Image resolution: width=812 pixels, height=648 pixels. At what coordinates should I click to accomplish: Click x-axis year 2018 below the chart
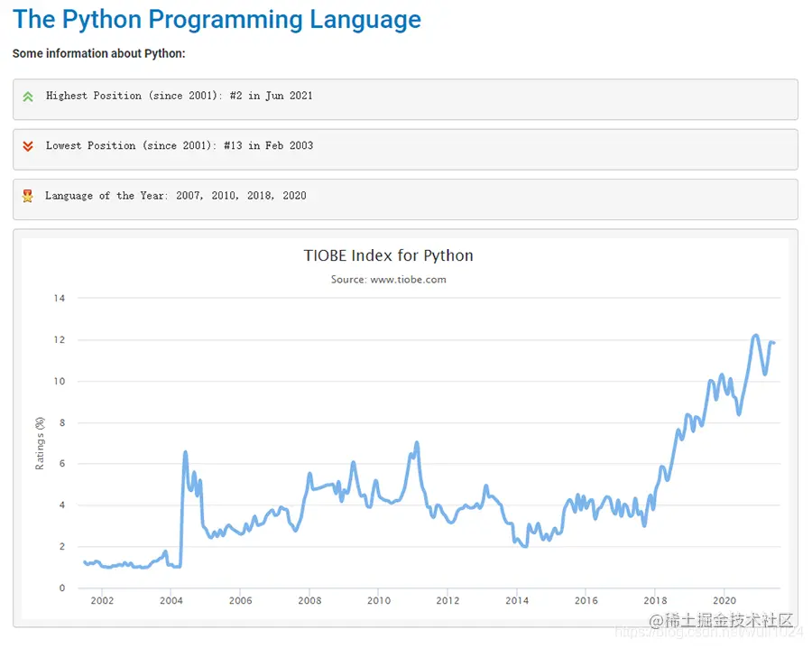(655, 600)
